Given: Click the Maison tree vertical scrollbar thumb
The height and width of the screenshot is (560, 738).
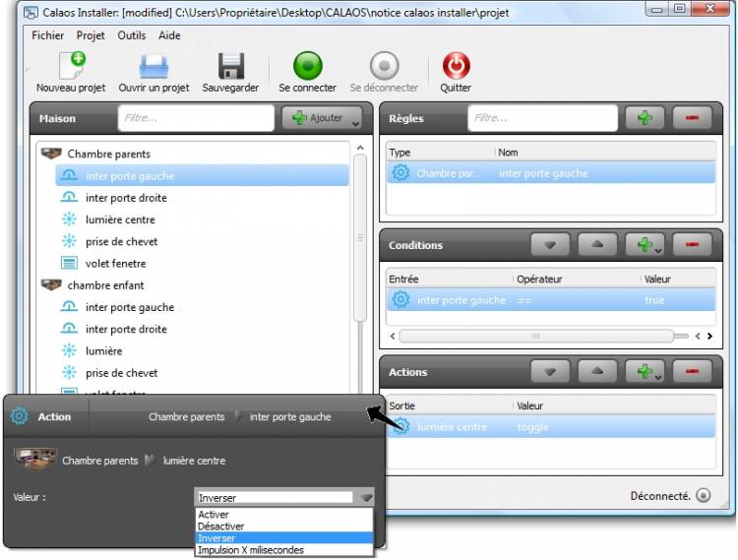Looking at the screenshot, I should coord(360,237).
